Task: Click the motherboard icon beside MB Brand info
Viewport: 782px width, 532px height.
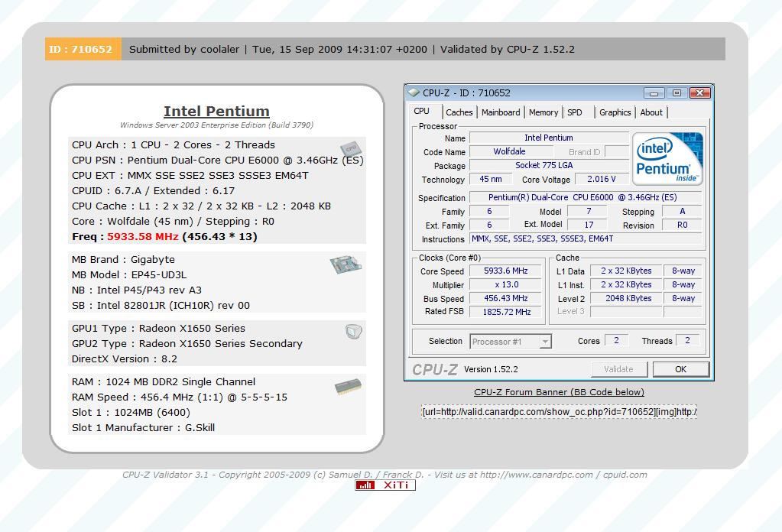Action: pos(346,267)
